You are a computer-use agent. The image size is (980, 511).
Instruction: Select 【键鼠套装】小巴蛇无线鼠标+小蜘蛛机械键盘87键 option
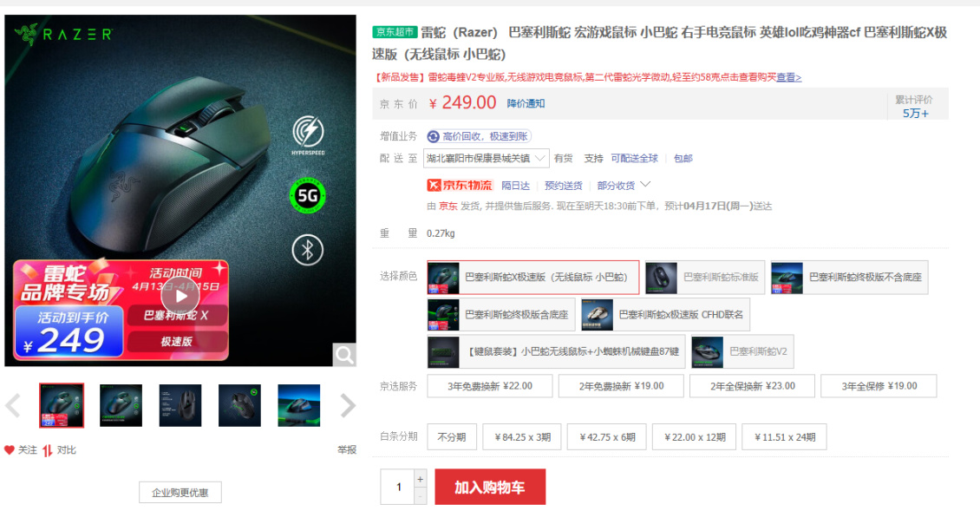(x=556, y=351)
